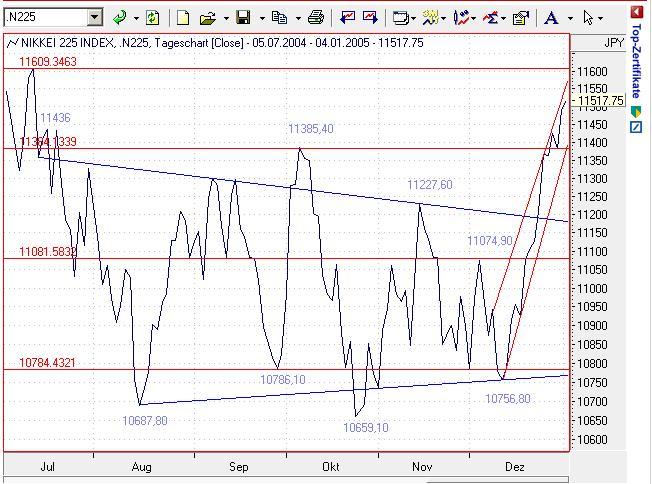Click the blue slash square sidebar icon
This screenshot has height=484, width=652.
pos(636,127)
